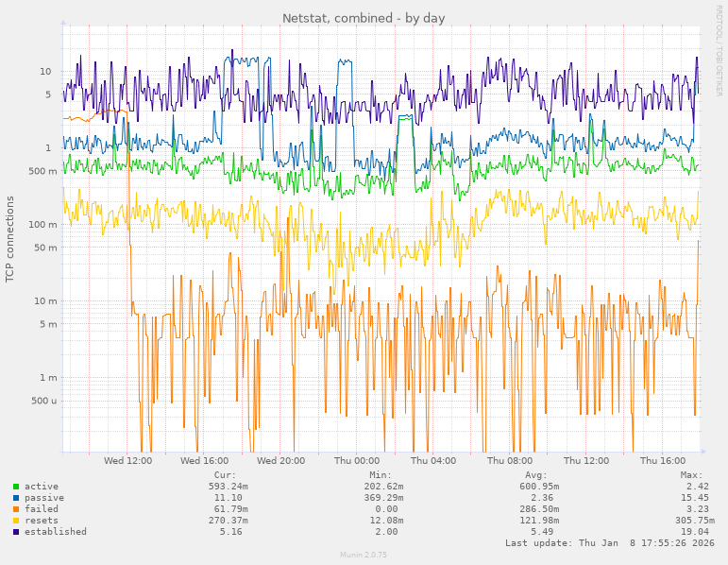728x565 pixels.
Task: Click the 'Thu 08:00' time axis label
Action: pos(510,460)
